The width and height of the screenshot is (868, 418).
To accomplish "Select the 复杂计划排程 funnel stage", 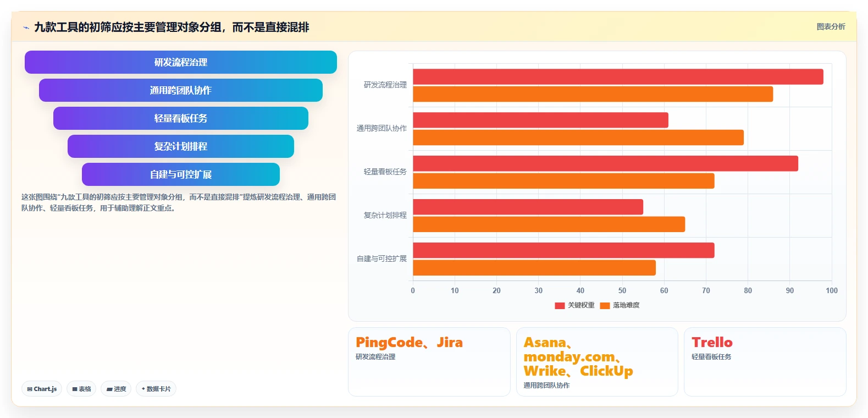I will point(181,146).
